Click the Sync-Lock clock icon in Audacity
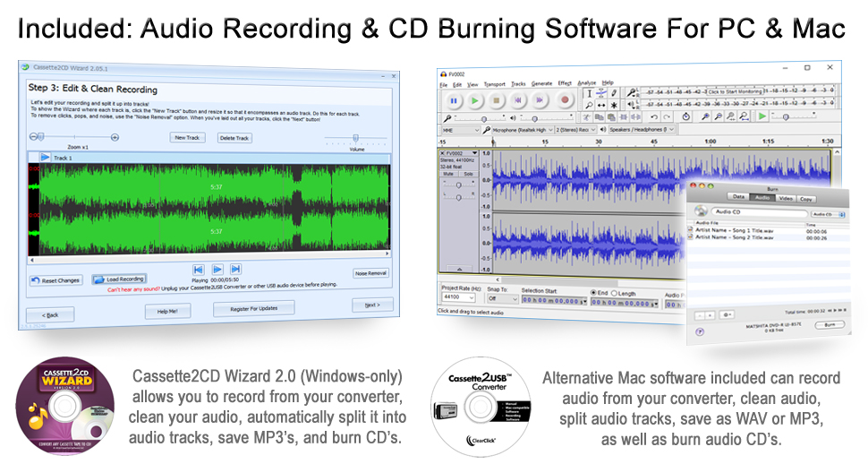Image resolution: width=868 pixels, height=464 pixels. [x=685, y=116]
